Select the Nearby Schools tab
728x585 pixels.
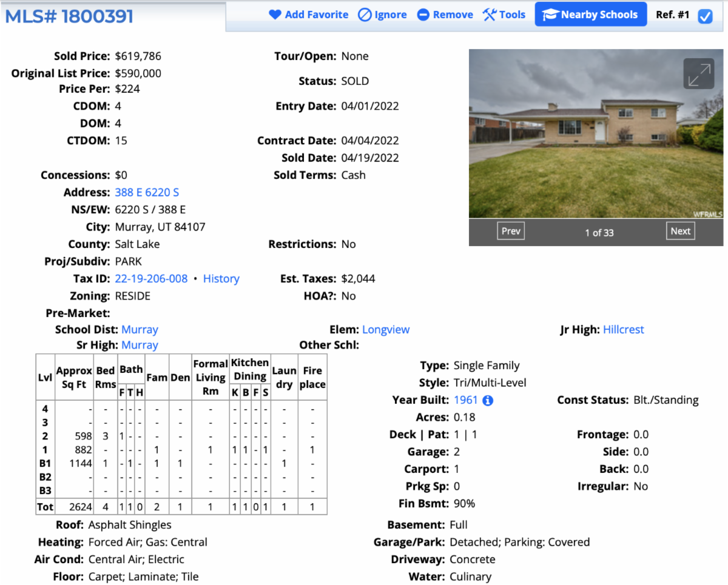pos(590,14)
